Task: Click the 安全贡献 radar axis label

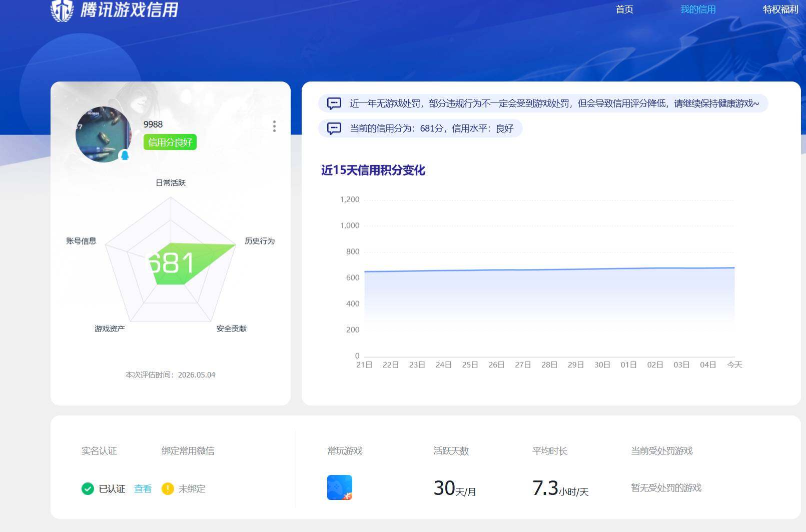Action: tap(232, 328)
